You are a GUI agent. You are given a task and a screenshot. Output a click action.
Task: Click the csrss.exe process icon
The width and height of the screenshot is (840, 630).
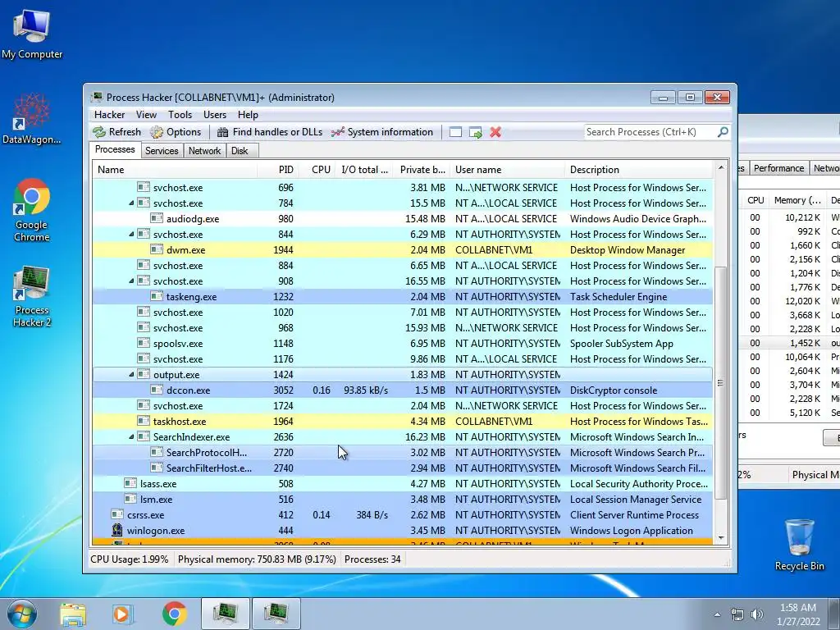tap(117, 515)
